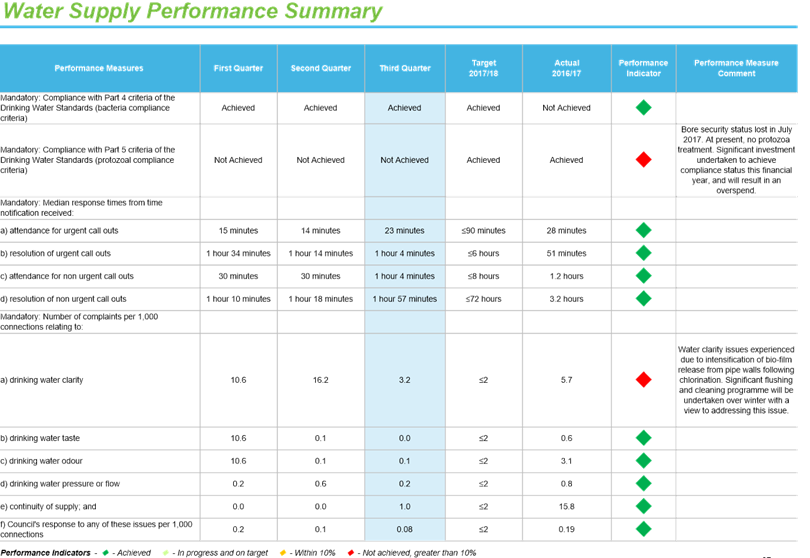Click the light green In progress legend diamond
810x558 pixels.
(x=165, y=553)
